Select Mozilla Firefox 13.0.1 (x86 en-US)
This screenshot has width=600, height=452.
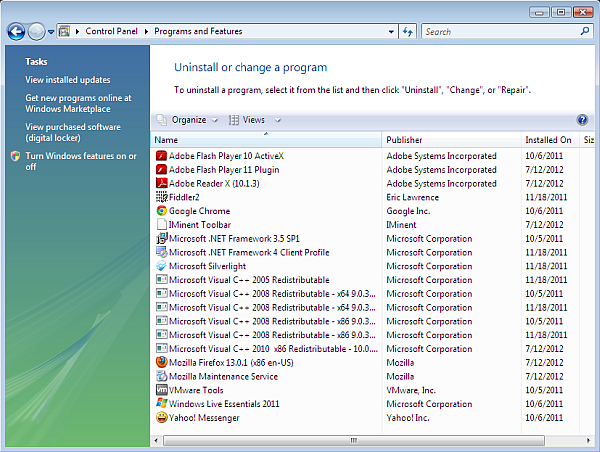pos(231,362)
